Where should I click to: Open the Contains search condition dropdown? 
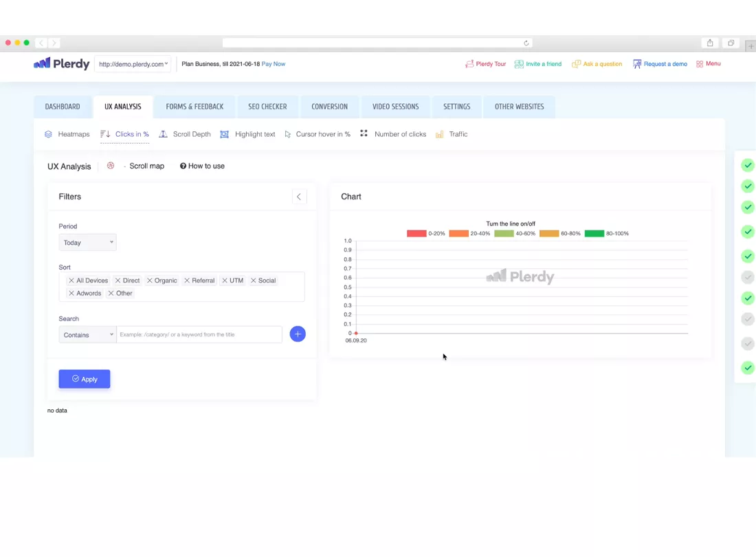point(87,335)
